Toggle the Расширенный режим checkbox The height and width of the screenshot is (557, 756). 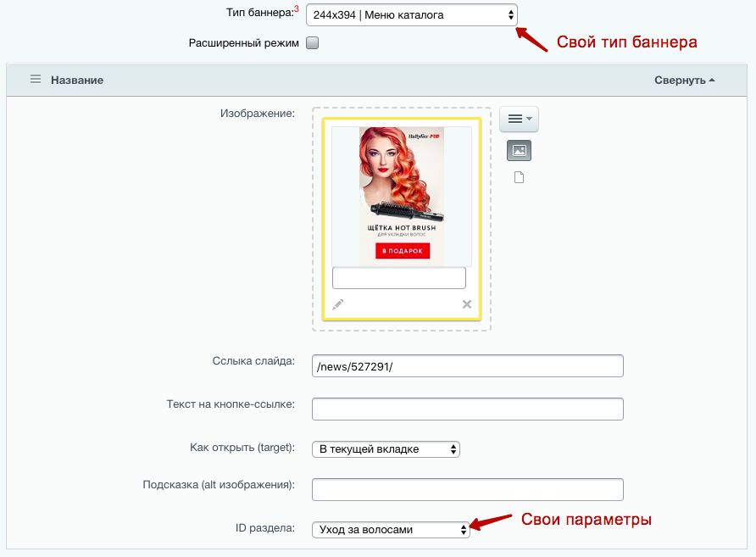click(x=312, y=43)
